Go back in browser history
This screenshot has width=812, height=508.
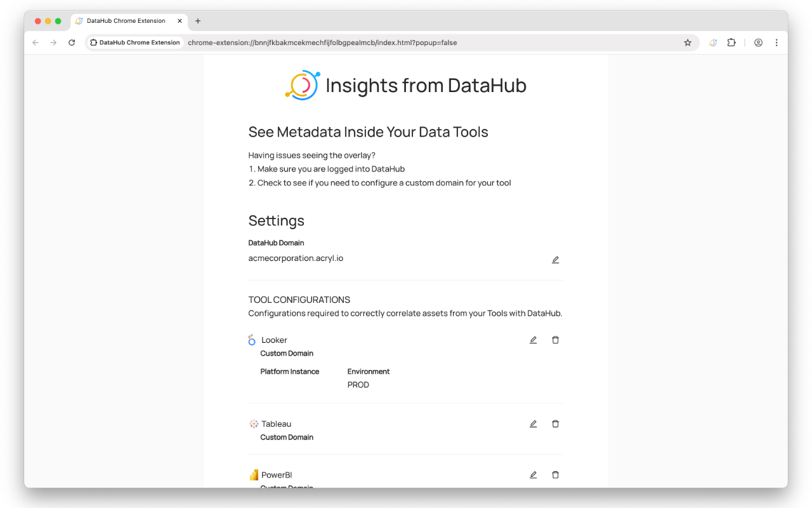[36, 43]
